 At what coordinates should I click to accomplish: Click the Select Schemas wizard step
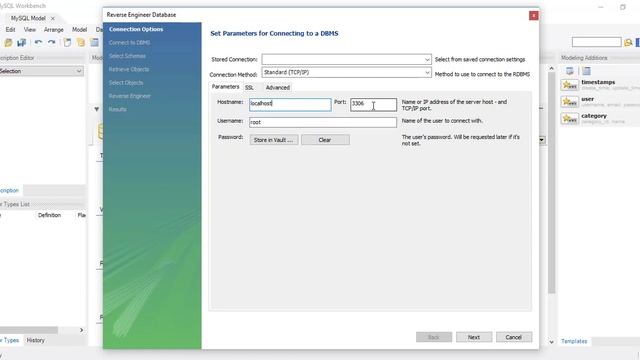click(x=127, y=56)
